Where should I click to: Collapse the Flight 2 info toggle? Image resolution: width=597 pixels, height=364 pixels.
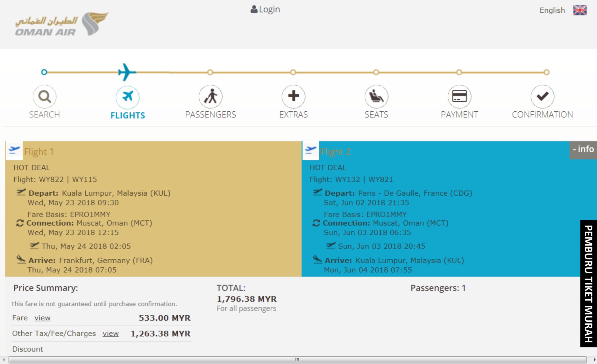coord(583,150)
